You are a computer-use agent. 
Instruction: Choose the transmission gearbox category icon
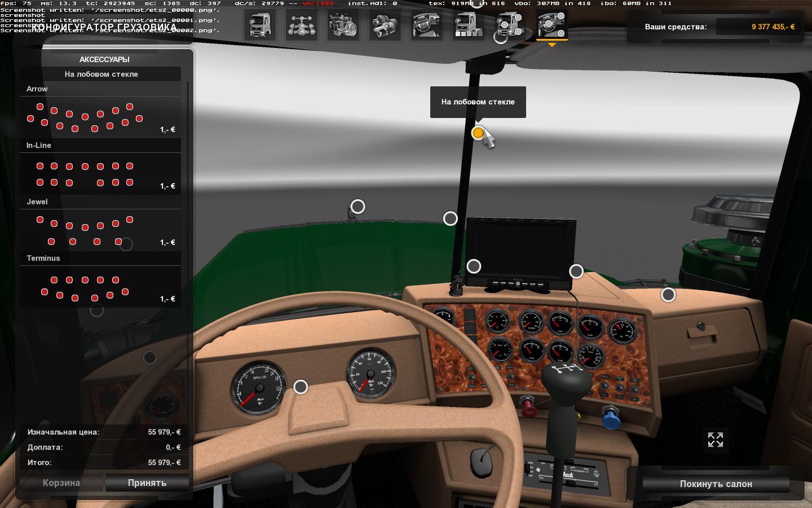tap(385, 25)
